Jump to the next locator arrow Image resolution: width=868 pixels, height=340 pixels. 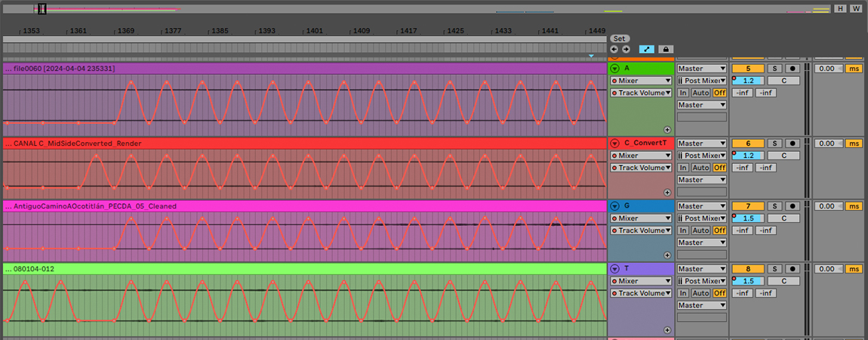(626, 49)
